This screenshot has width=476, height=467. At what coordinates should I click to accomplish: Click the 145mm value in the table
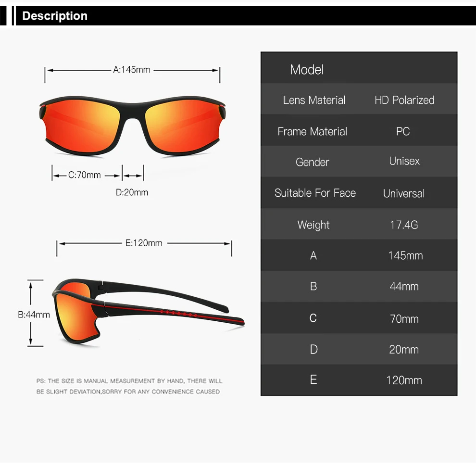(x=405, y=256)
